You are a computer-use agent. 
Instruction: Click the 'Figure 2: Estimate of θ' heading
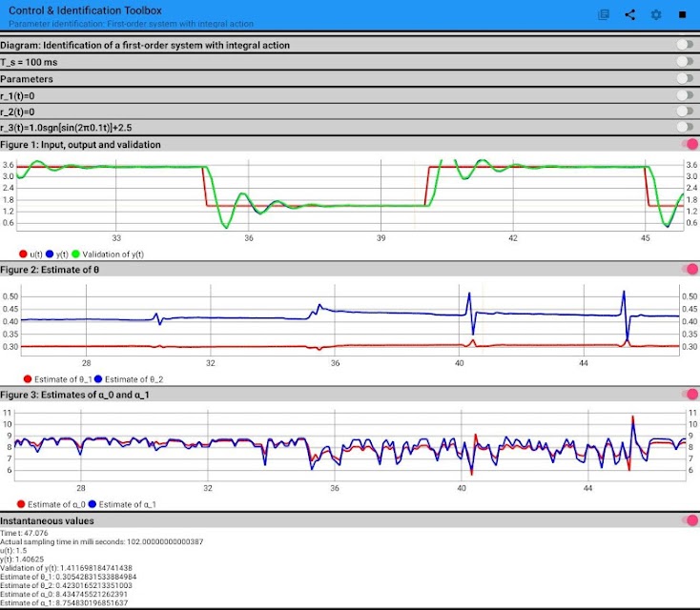50,270
